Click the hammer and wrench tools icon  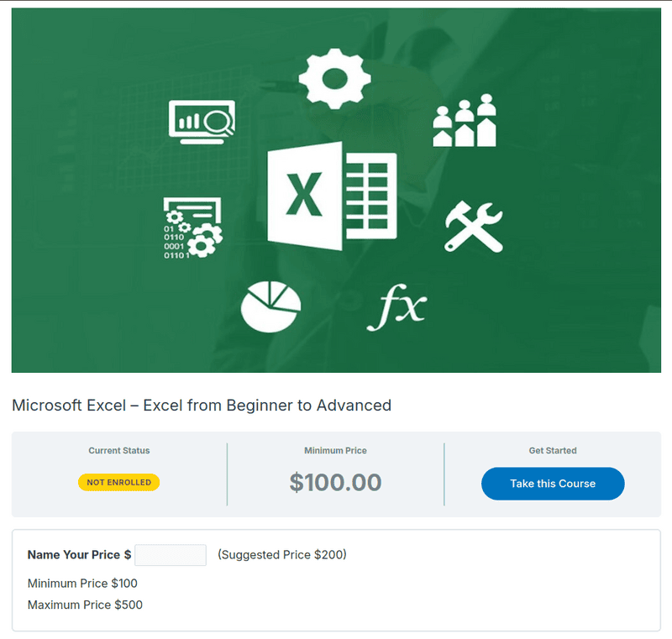(473, 226)
